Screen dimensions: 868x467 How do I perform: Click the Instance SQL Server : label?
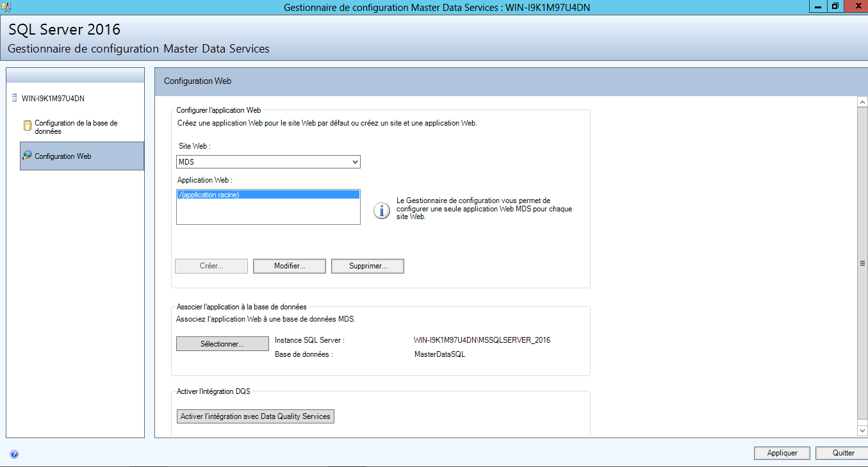point(310,340)
